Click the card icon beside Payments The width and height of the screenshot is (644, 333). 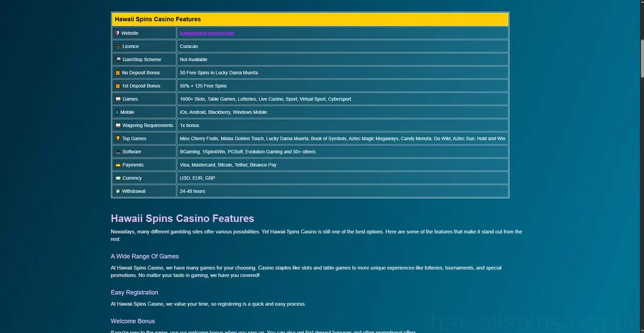[x=118, y=165]
